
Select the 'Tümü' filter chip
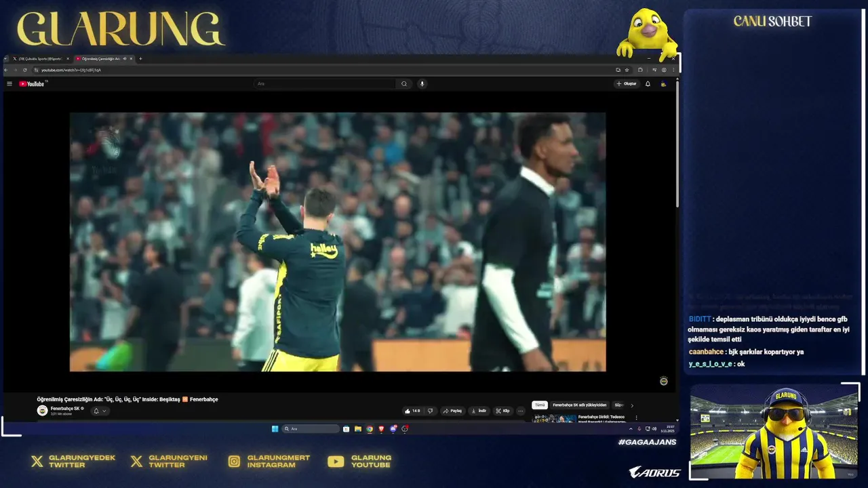[540, 405]
